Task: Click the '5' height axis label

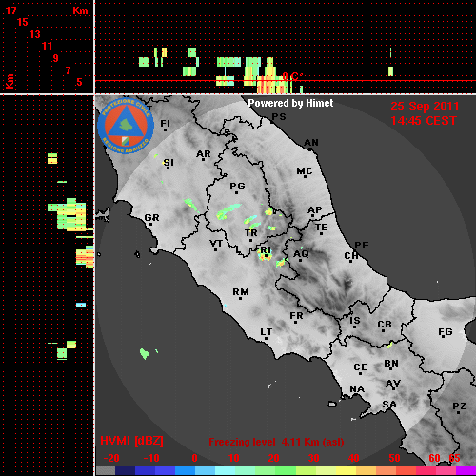Action: pos(79,82)
